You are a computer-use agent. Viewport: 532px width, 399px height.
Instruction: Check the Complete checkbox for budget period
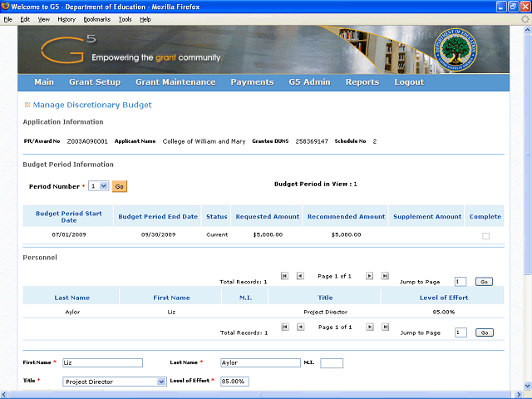[485, 236]
